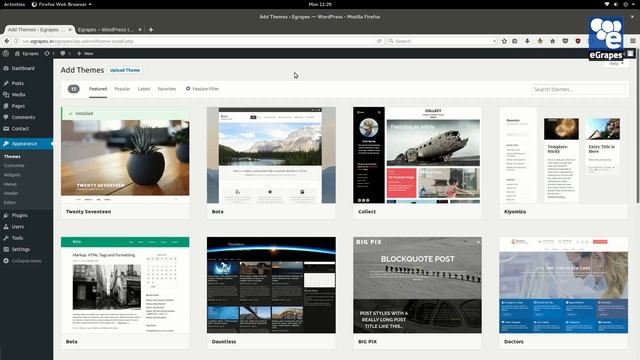
Task: Select the Doctors theme thumbnail
Action: [564, 285]
